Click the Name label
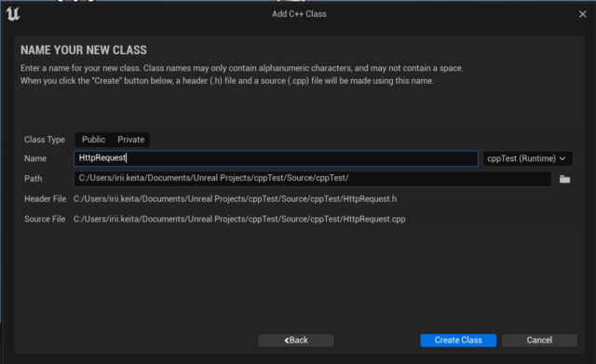The height and width of the screenshot is (364, 596). click(35, 158)
